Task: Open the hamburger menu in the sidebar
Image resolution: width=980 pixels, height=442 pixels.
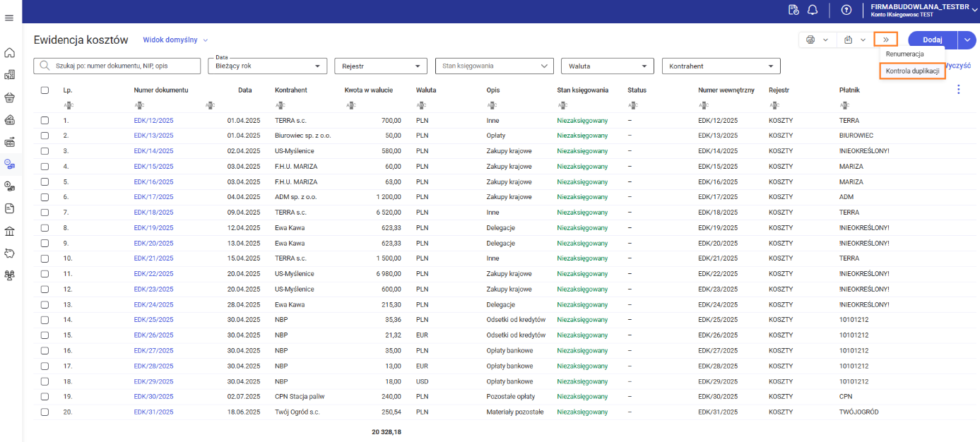Action: [9, 18]
